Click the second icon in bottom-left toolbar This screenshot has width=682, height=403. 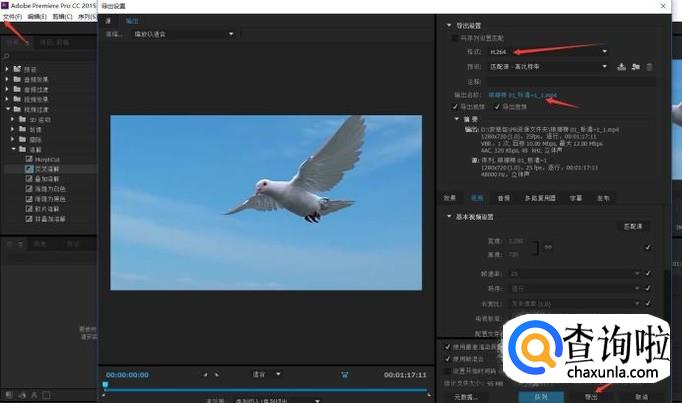[22, 395]
